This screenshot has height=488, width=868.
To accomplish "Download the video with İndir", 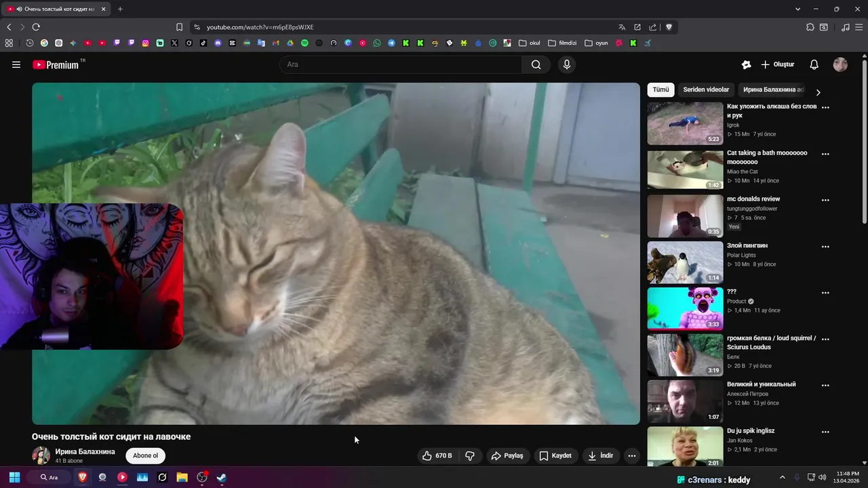I will pos(601,455).
